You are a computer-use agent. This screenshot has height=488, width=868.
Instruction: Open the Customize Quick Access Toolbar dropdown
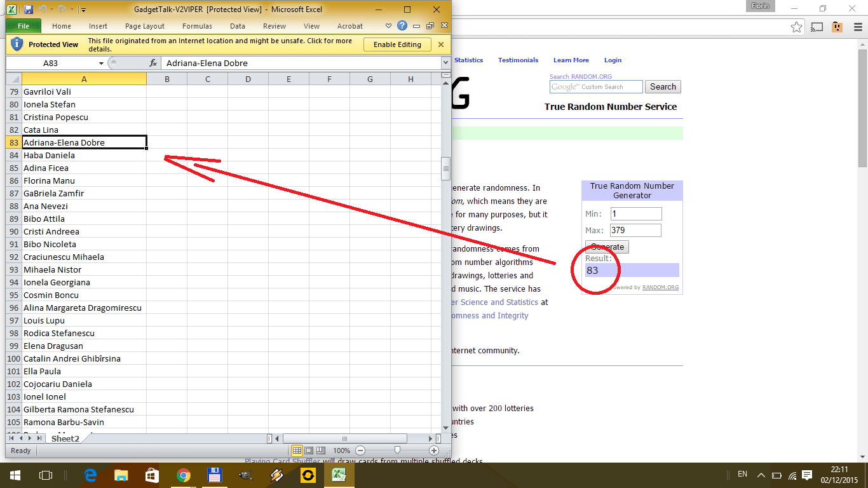(83, 10)
